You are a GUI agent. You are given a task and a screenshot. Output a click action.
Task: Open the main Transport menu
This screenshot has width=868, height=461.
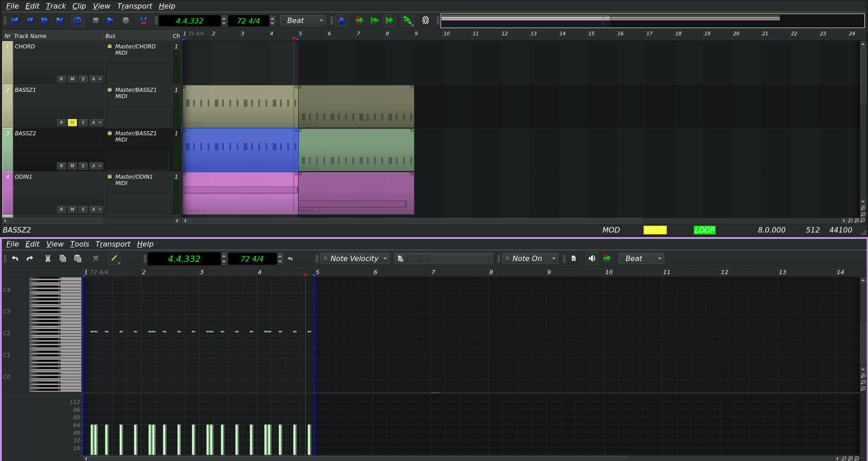click(x=134, y=6)
